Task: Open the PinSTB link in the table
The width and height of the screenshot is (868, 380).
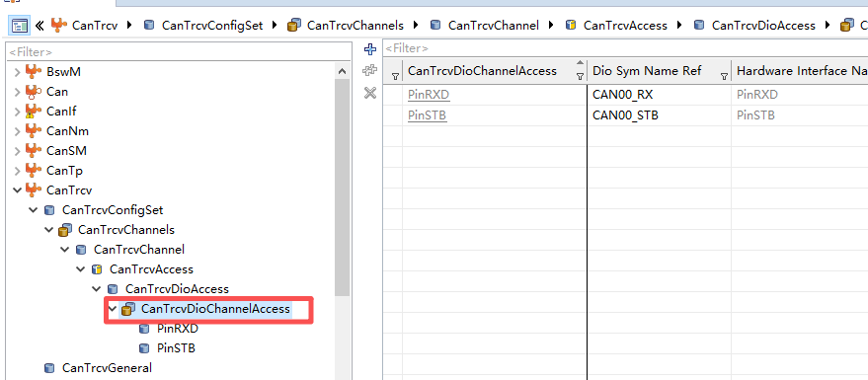Action: tap(427, 115)
